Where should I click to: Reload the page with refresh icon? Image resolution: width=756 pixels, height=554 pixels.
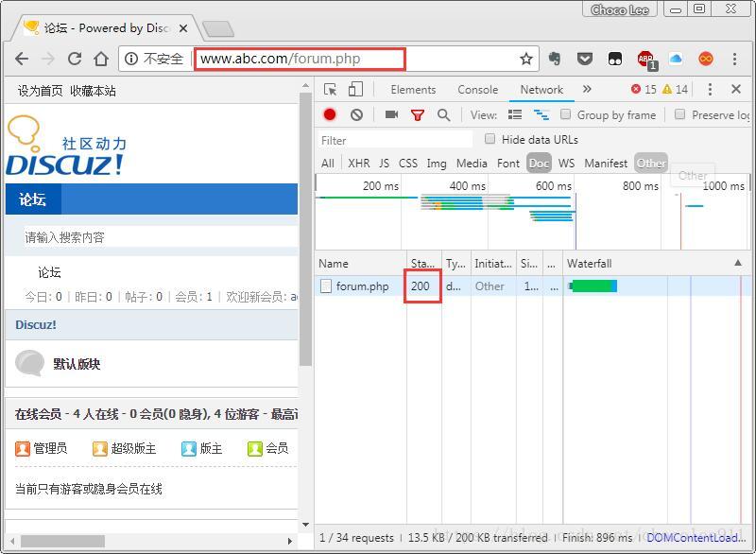75,59
